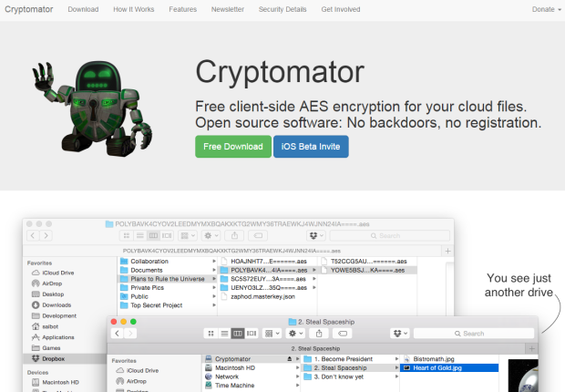Screen dimensions: 565x392
Task: Select HOAJNHT7 encrypted .aes file
Action: click(x=268, y=261)
